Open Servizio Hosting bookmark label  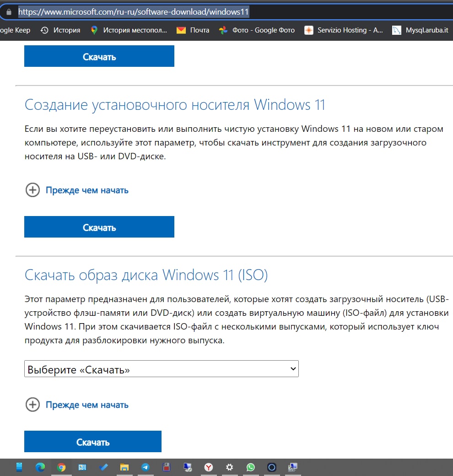point(350,30)
